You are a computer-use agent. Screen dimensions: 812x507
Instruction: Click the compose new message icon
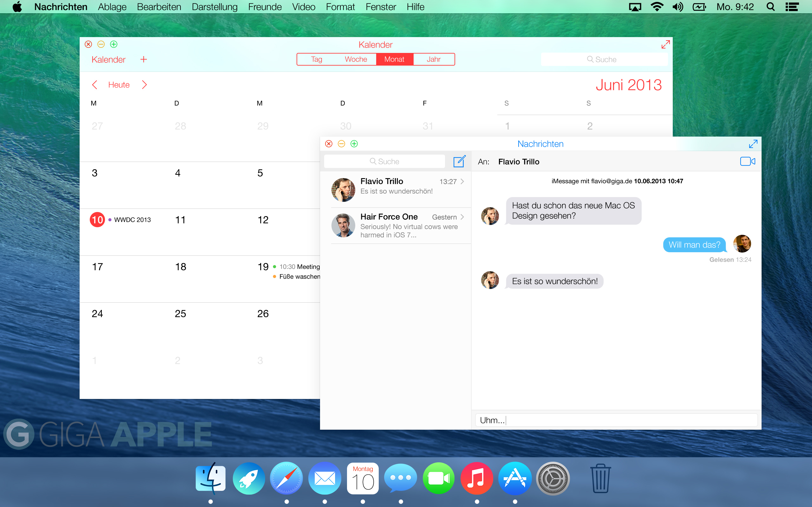point(459,161)
